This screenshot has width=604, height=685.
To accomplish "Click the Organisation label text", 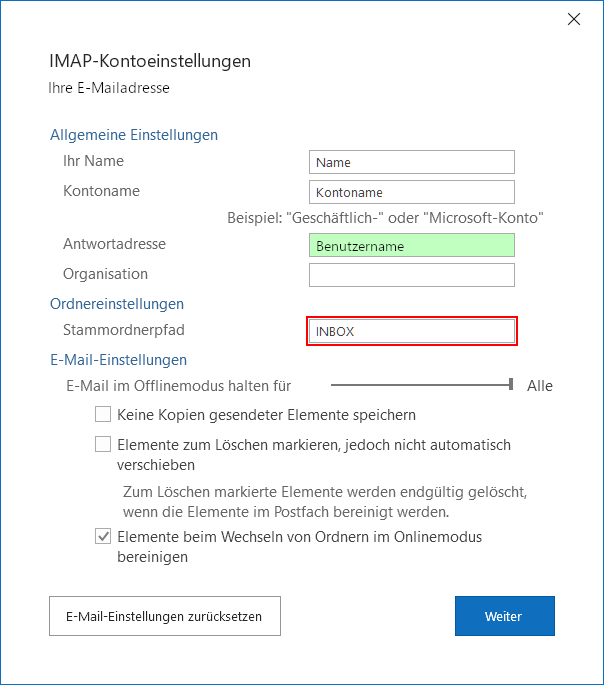I will pyautogui.click(x=105, y=274).
